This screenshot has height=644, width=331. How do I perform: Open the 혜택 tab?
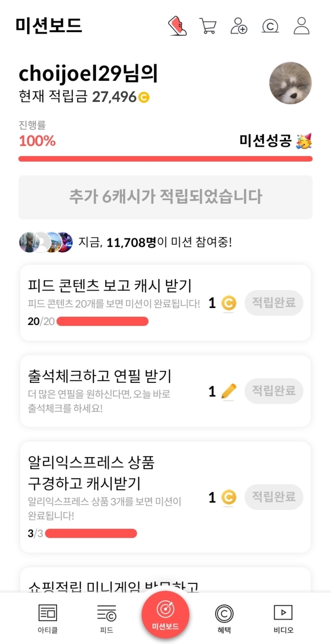[224, 618]
